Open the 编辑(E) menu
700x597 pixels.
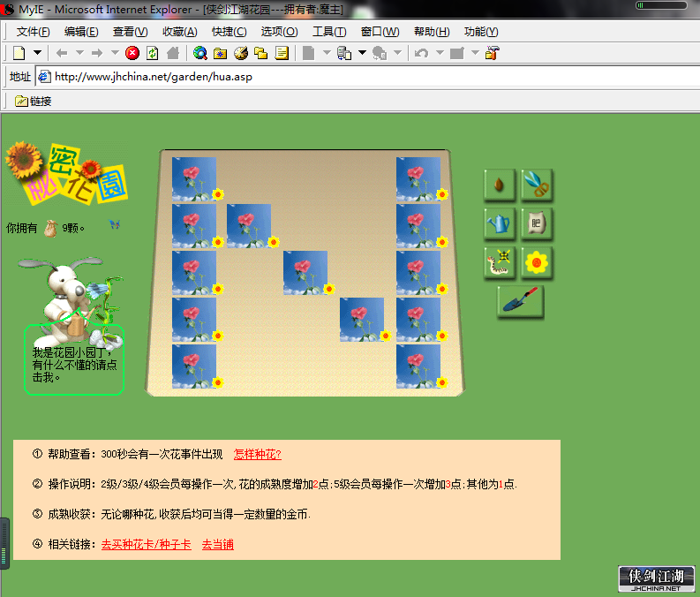click(x=81, y=32)
